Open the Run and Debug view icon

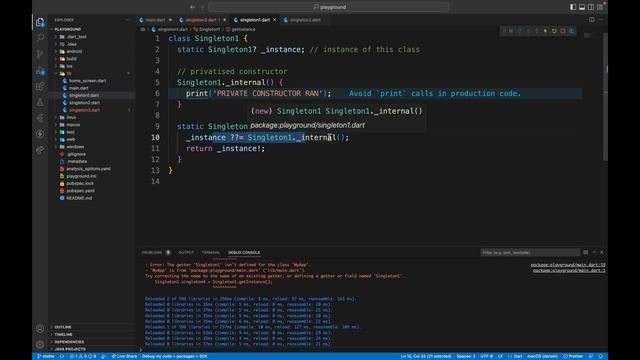tap(40, 70)
